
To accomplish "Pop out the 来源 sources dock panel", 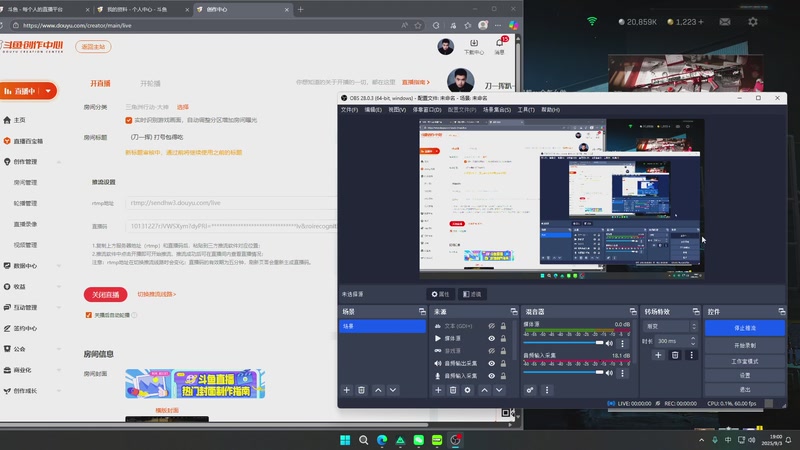I will click(514, 311).
